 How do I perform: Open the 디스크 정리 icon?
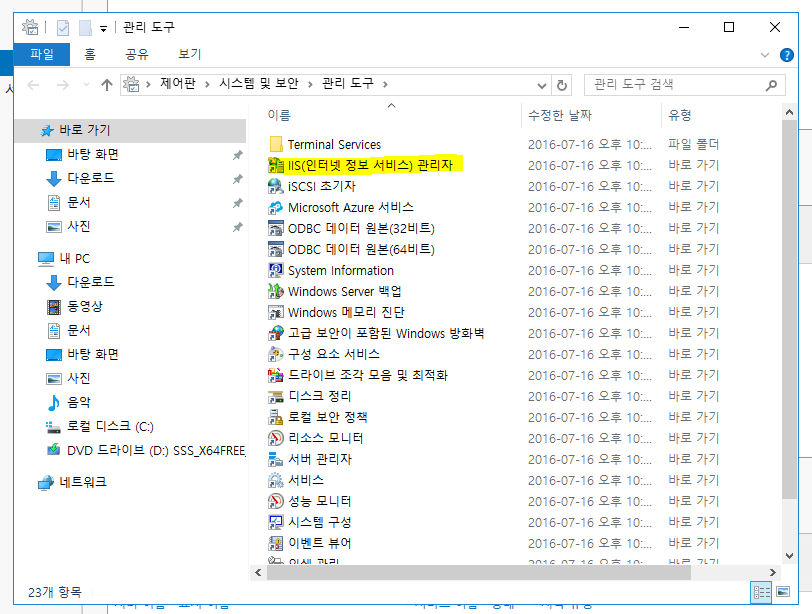276,396
